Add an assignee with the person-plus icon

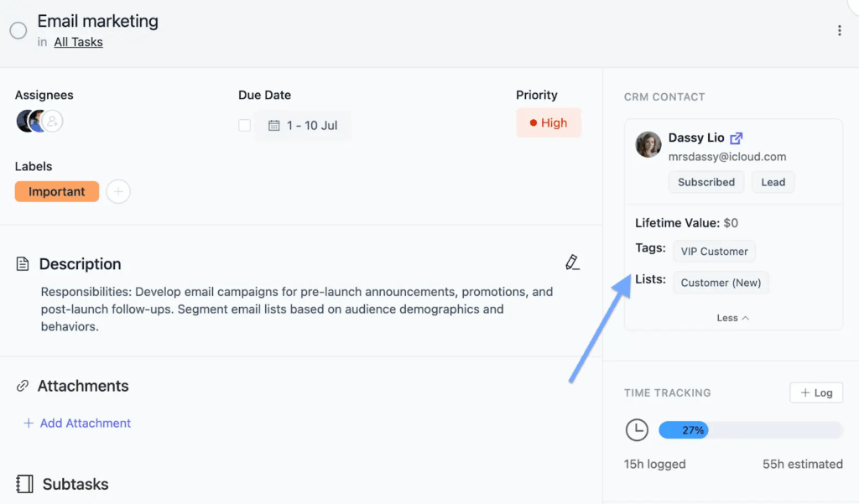pos(50,122)
